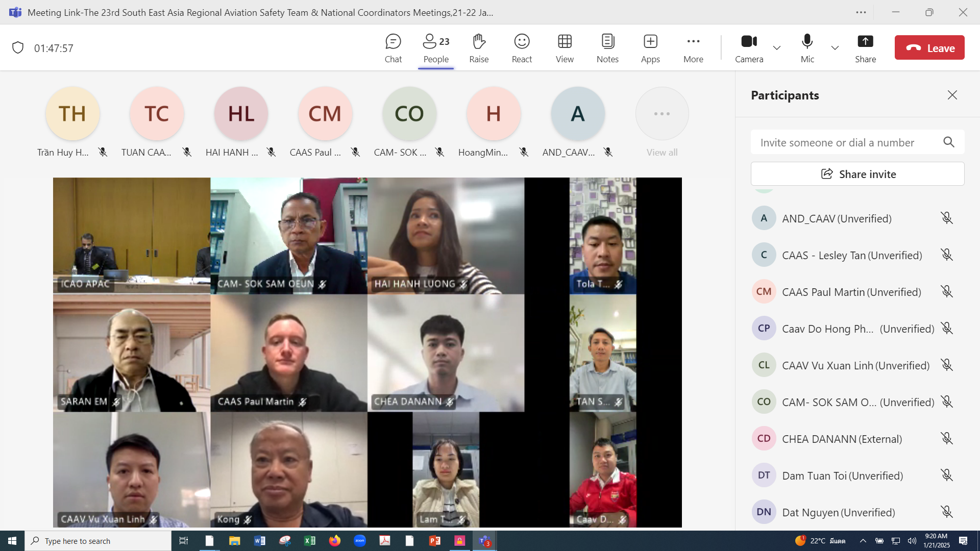The image size is (980, 551).
Task: Click the Share invite button
Action: point(857,174)
